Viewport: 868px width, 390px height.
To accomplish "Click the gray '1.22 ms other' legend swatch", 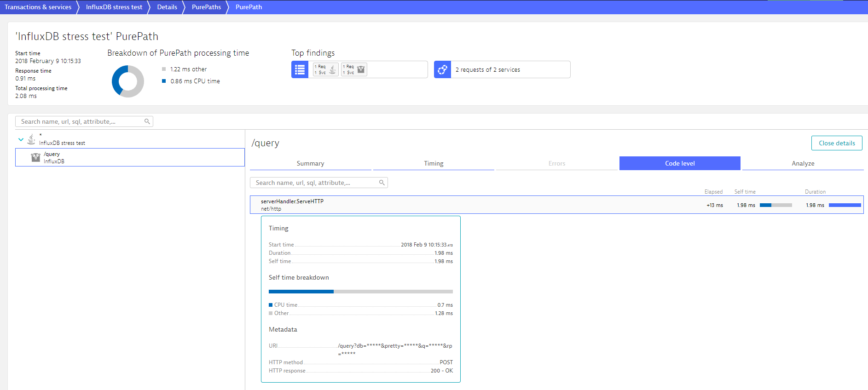I will tap(164, 69).
